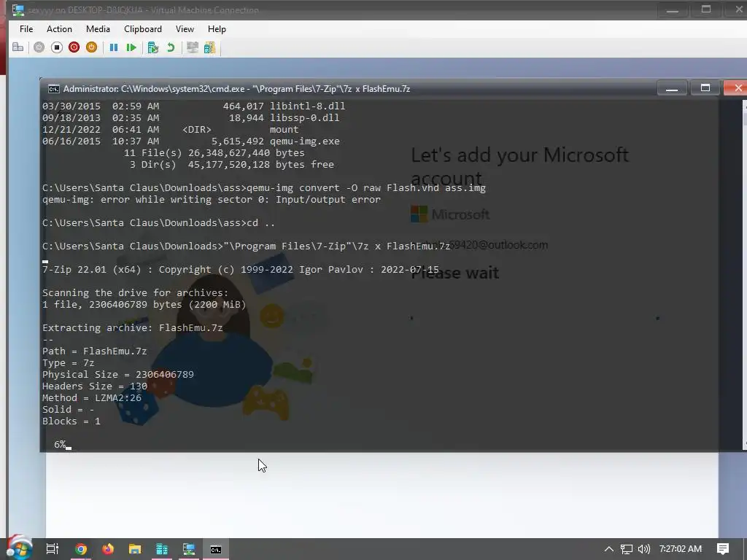747x560 pixels.
Task: Switch to VM Connection taskbar icon
Action: [189, 549]
